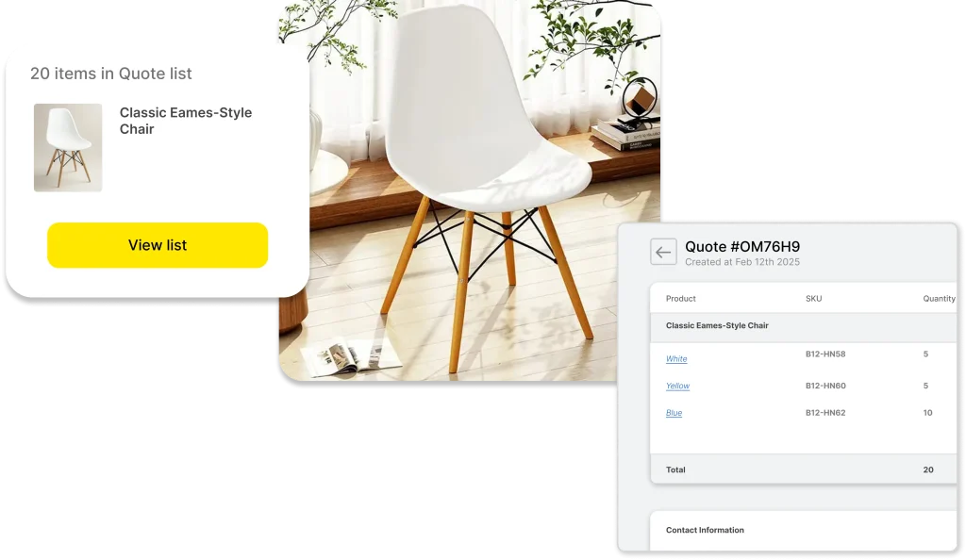
Task: Open the White variant link
Action: 675,359
